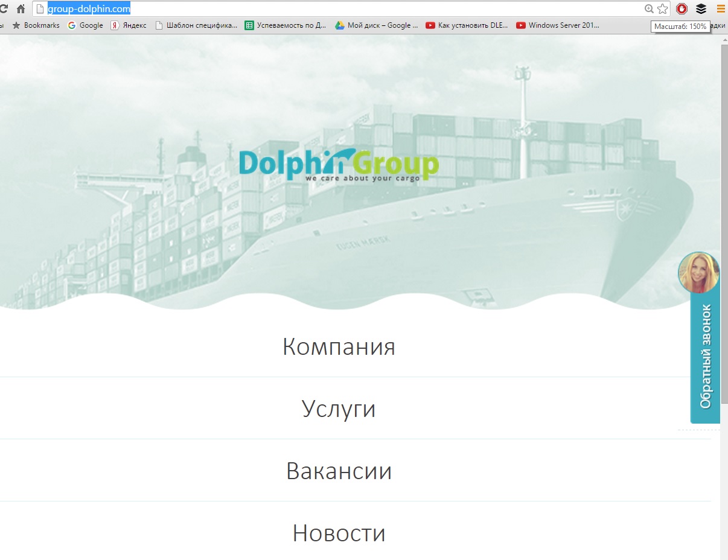The width and height of the screenshot is (728, 560).
Task: Open the Chrome hamburger menu
Action: 720,8
